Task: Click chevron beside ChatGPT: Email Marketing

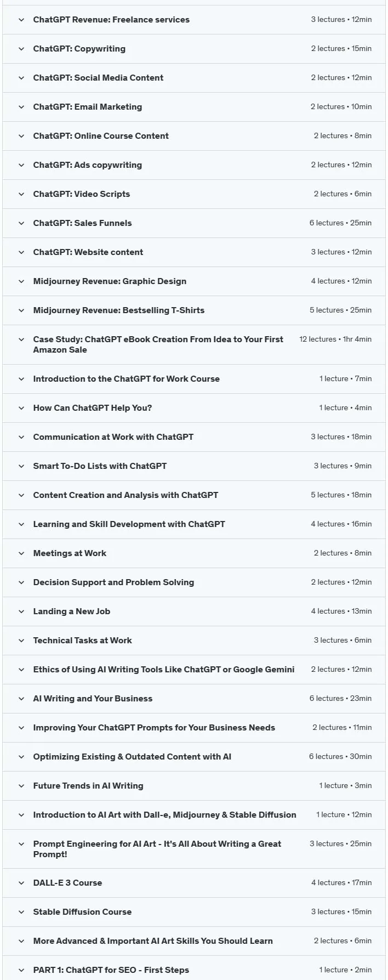Action: point(21,107)
